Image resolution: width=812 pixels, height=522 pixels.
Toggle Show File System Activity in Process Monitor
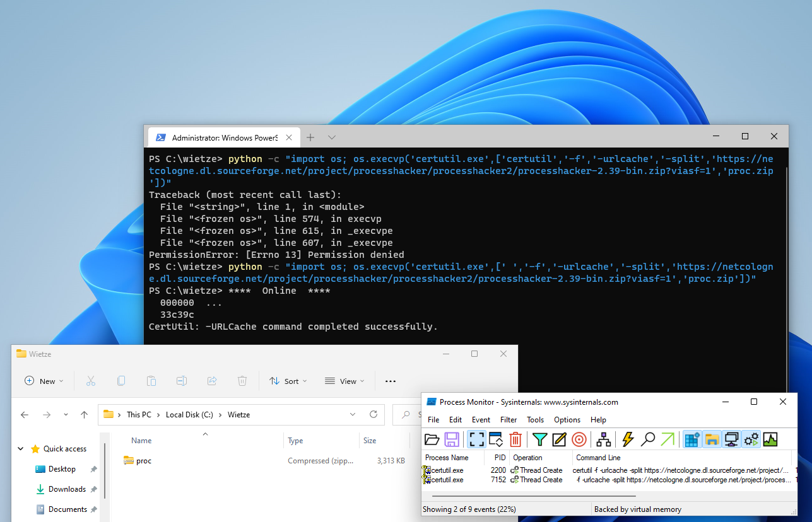[712, 439]
